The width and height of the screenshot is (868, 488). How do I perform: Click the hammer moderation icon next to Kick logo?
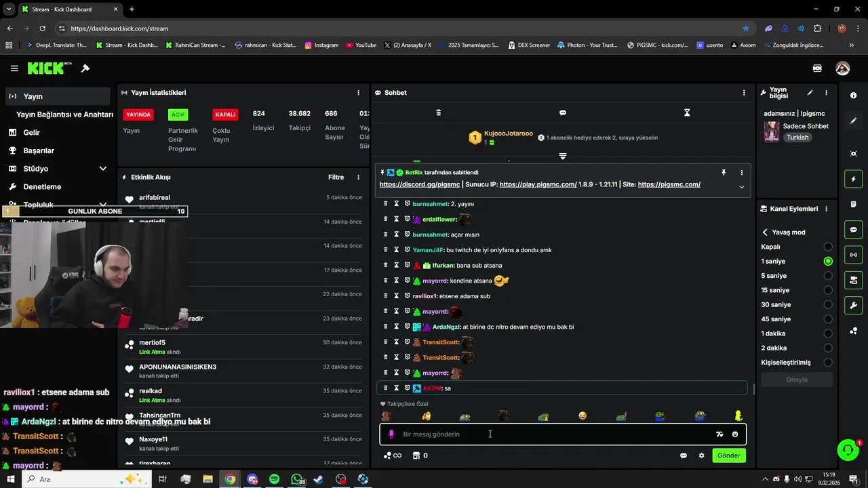pyautogui.click(x=85, y=68)
